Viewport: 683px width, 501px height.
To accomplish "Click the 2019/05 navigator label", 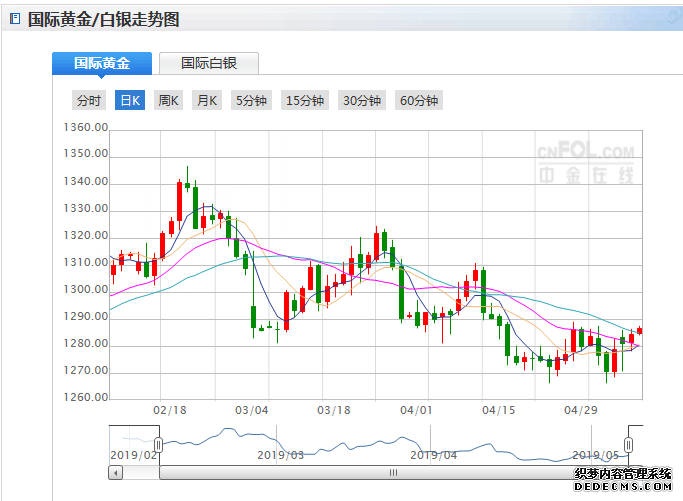I will pos(595,455).
